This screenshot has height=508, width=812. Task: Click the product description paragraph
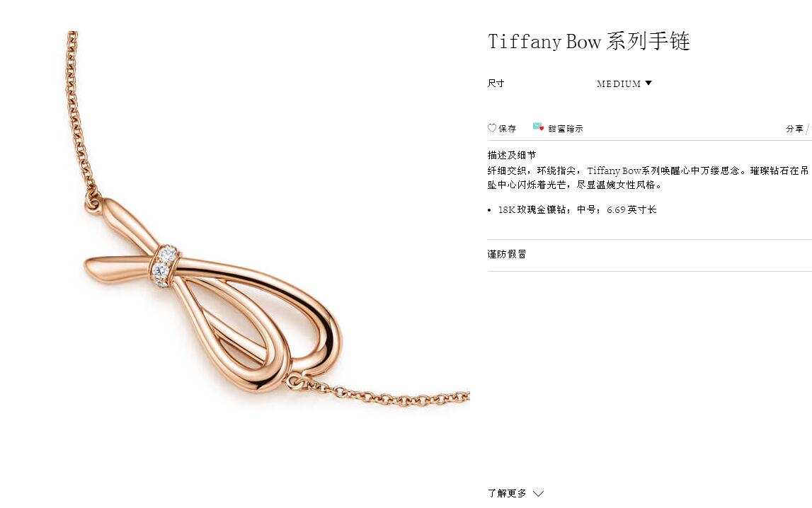[x=648, y=178]
